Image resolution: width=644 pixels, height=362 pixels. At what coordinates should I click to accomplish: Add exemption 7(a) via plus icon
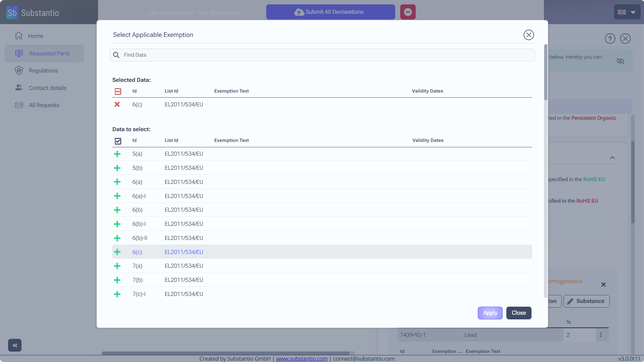tap(117, 266)
